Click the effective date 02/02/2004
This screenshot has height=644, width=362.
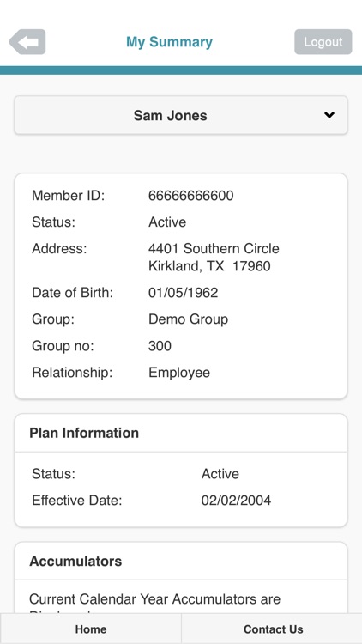coord(236,501)
